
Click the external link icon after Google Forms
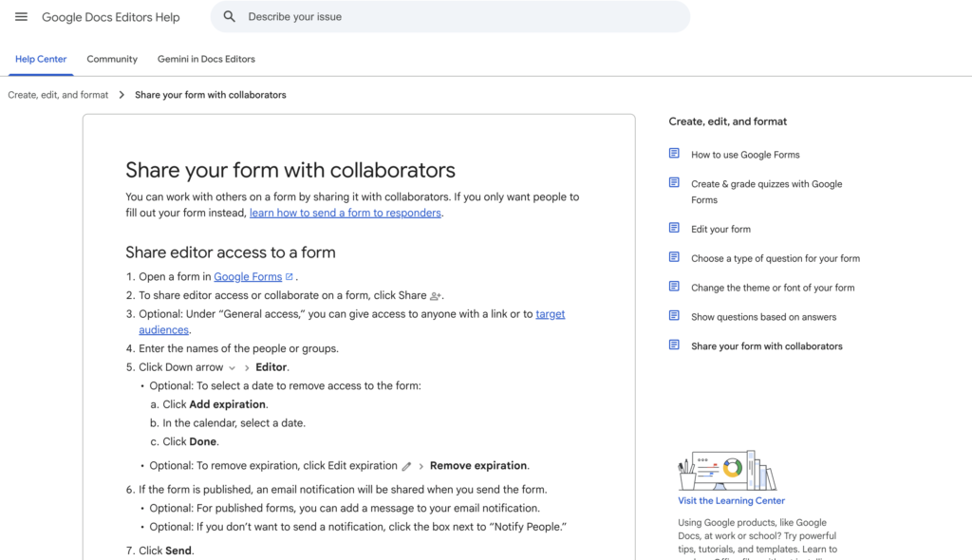[289, 276]
